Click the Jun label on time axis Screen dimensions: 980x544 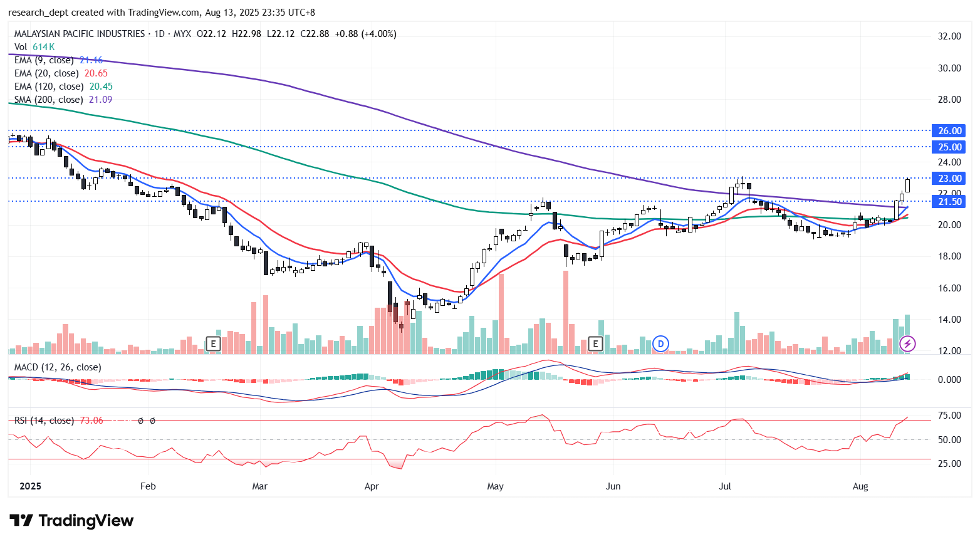pos(613,486)
